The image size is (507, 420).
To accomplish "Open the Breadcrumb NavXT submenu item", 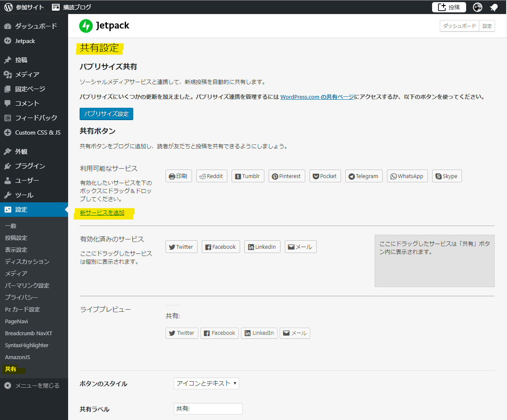I will point(29,333).
